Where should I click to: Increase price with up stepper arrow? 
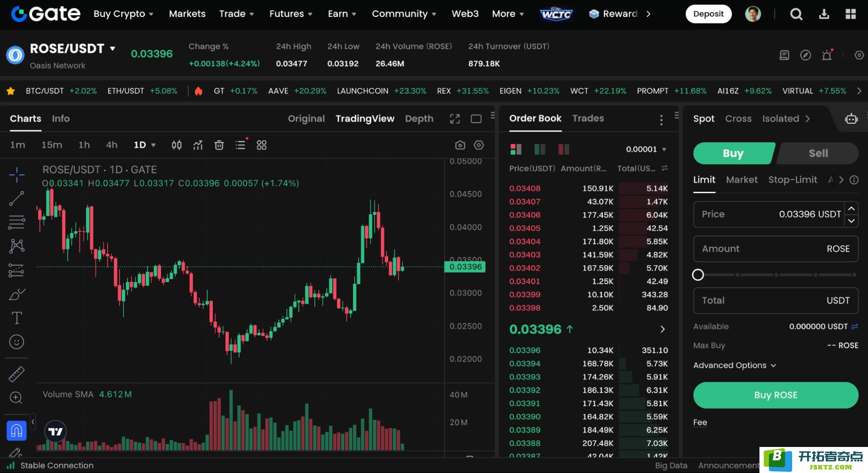pos(851,209)
